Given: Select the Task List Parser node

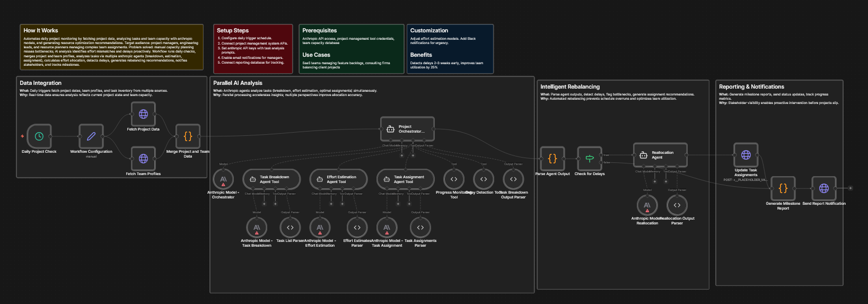Looking at the screenshot, I should pyautogui.click(x=290, y=228).
